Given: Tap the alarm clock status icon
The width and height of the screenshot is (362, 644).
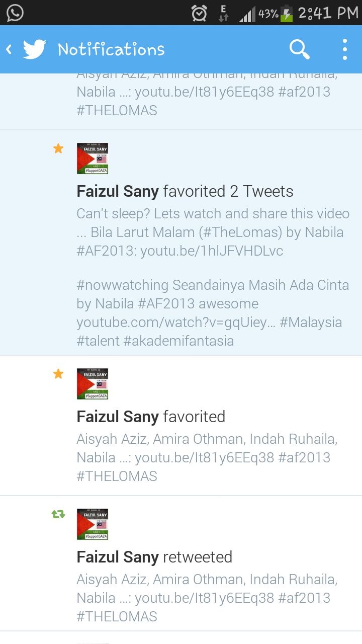Looking at the screenshot, I should [x=200, y=13].
